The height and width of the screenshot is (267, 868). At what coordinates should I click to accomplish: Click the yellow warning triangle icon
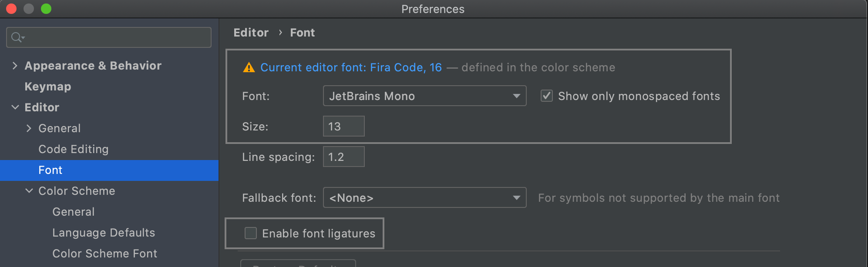point(249,68)
